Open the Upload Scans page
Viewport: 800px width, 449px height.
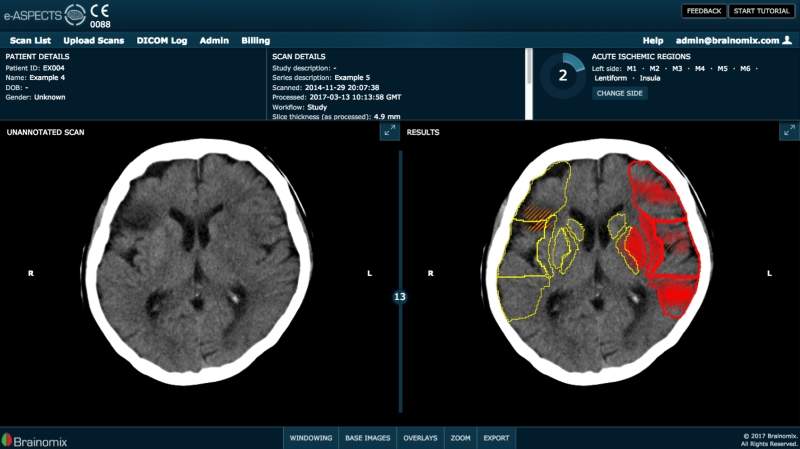click(x=94, y=41)
